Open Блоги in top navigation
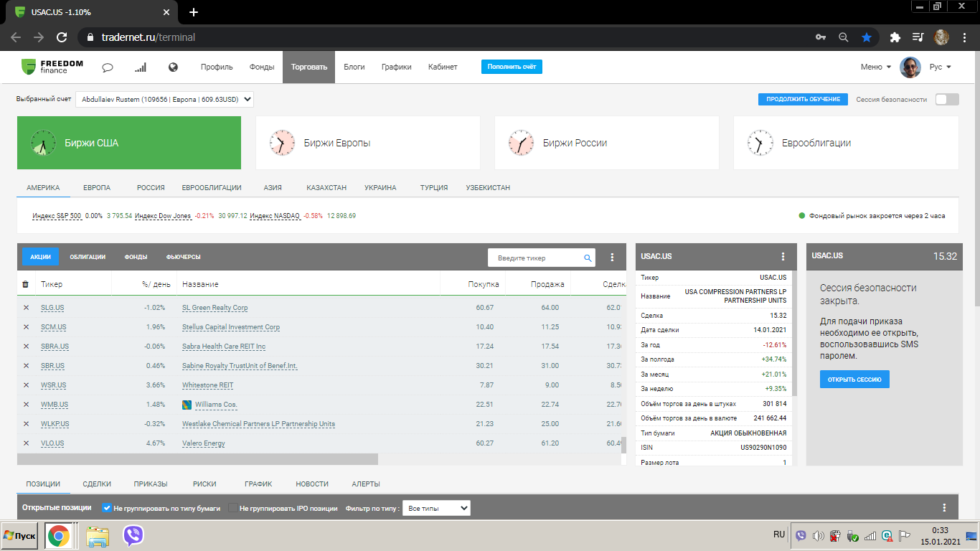This screenshot has height=551, width=980. (354, 67)
